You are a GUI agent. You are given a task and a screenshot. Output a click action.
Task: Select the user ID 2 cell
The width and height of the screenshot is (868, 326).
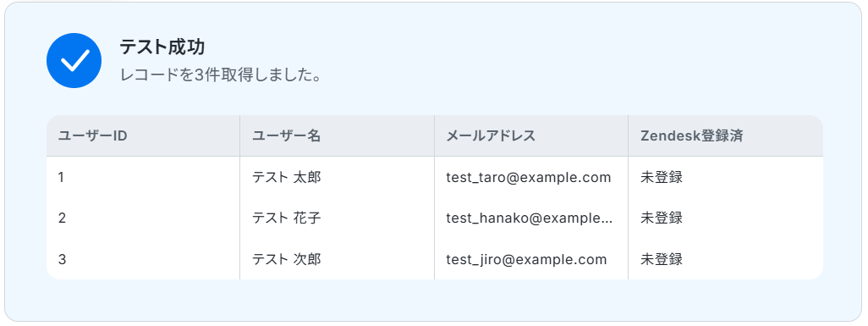pyautogui.click(x=143, y=218)
